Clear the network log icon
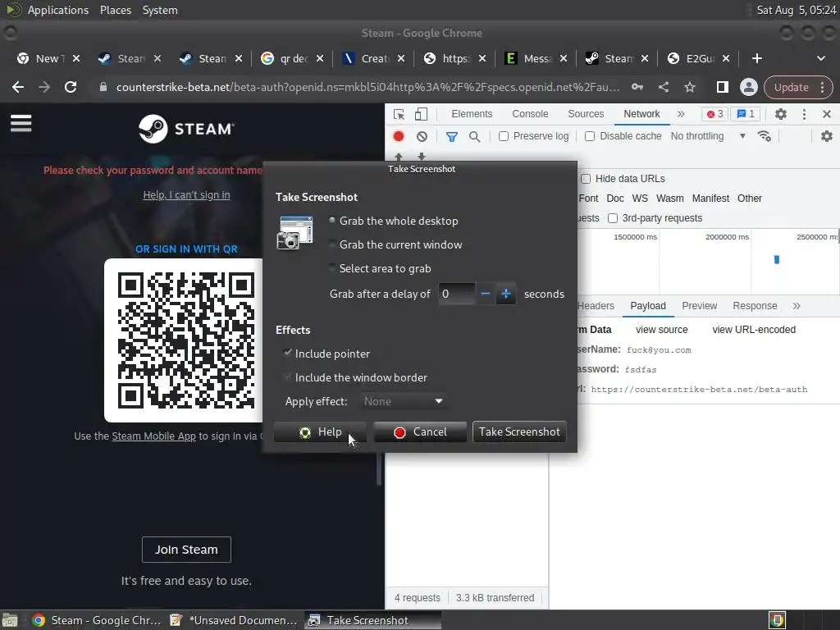The width and height of the screenshot is (840, 630). [x=422, y=137]
